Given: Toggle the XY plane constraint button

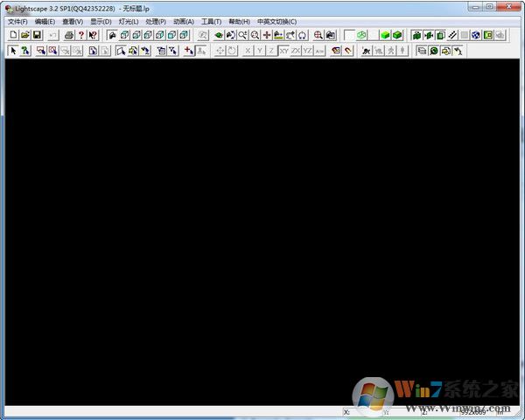Looking at the screenshot, I should click(284, 51).
